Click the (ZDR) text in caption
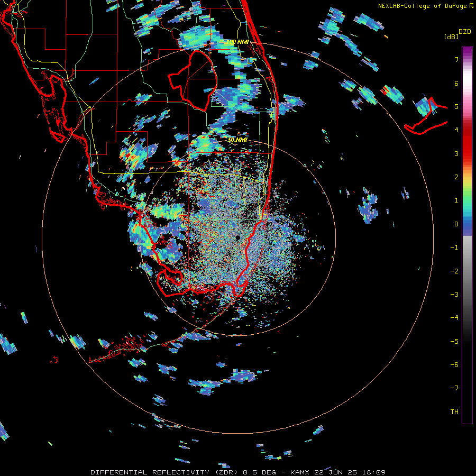The height and width of the screenshot is (476, 476). [226, 472]
